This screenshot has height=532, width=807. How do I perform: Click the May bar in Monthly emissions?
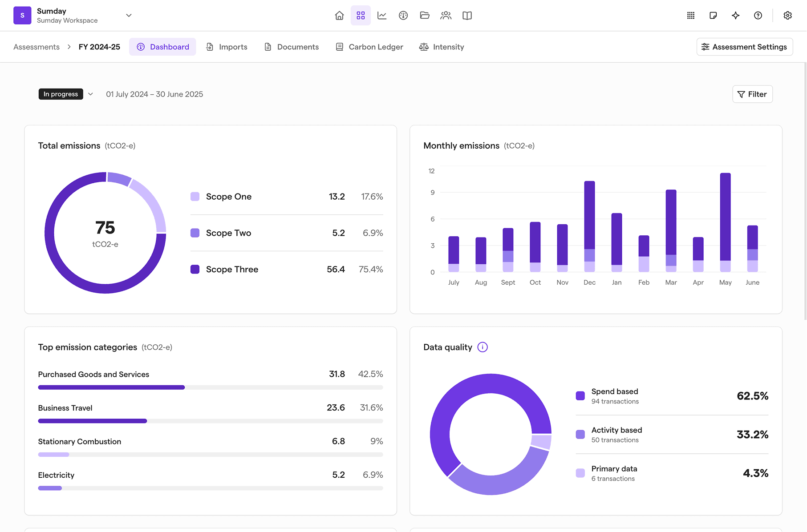click(725, 222)
